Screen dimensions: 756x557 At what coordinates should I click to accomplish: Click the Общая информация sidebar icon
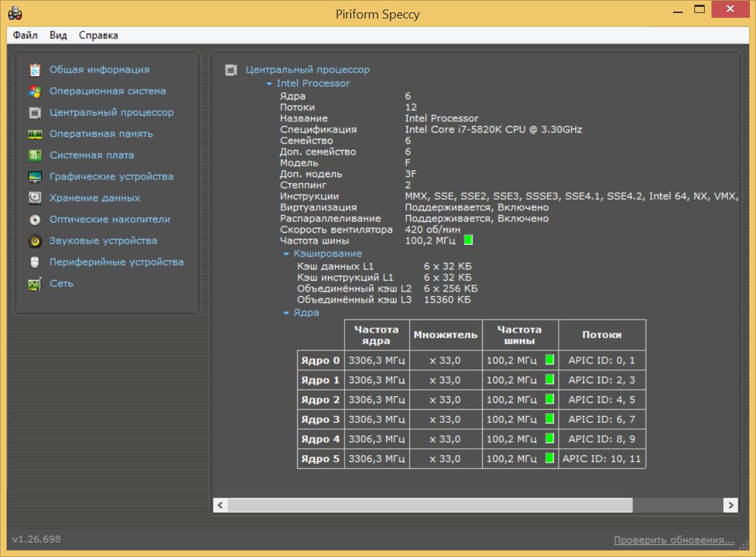click(35, 70)
